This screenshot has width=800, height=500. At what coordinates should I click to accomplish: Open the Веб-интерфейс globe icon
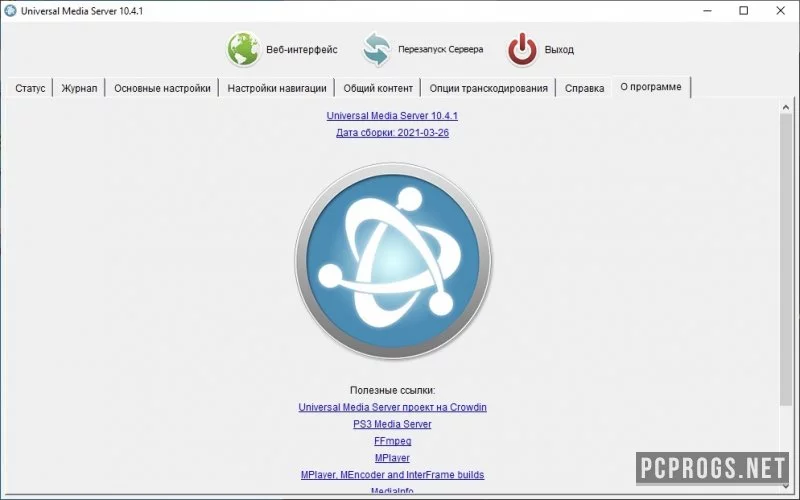coord(243,49)
